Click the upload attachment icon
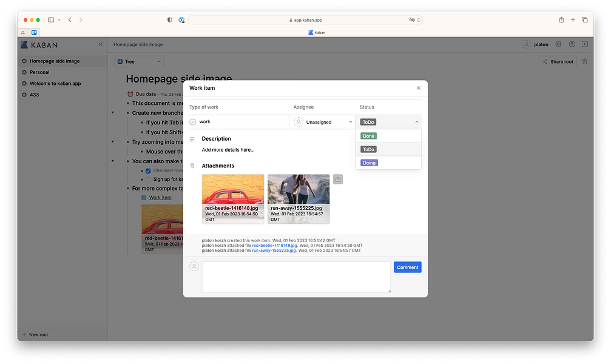 [x=338, y=180]
